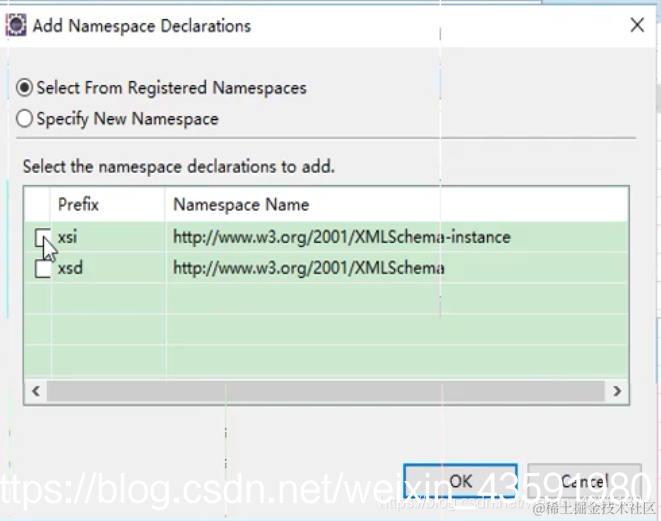Click the horizontal scrollbar thumb

tap(325, 391)
